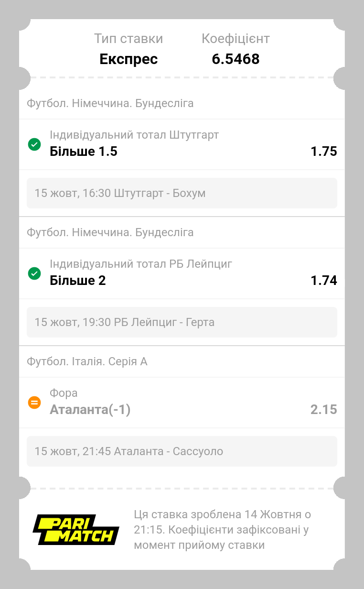This screenshot has width=364, height=589.
Task: Click the orange refund icon for Аталанта bet
Action: pyautogui.click(x=34, y=403)
